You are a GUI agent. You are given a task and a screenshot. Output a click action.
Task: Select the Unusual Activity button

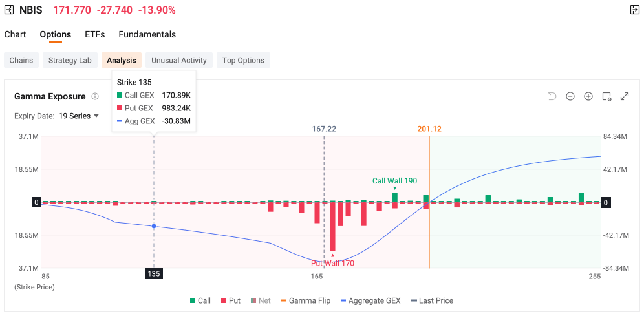[178, 60]
